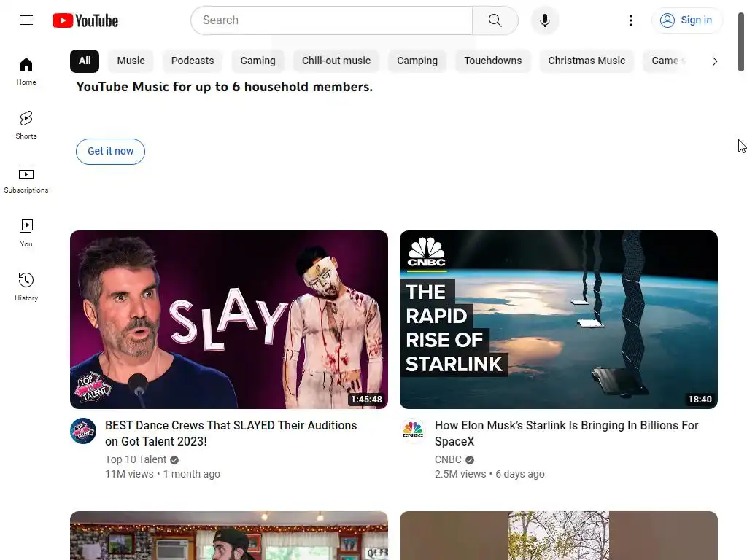747x560 pixels.
Task: Open the thumbnail of man in backward cap
Action: (x=228, y=536)
